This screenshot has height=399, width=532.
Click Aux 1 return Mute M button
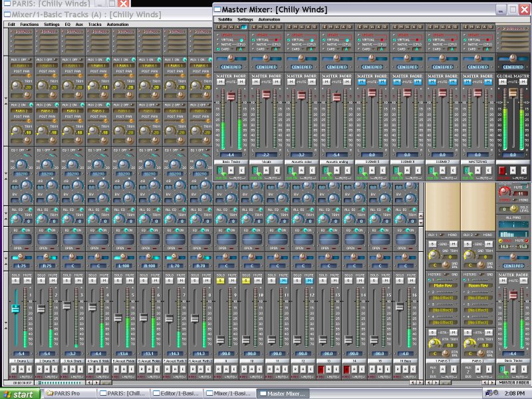[x=454, y=332]
